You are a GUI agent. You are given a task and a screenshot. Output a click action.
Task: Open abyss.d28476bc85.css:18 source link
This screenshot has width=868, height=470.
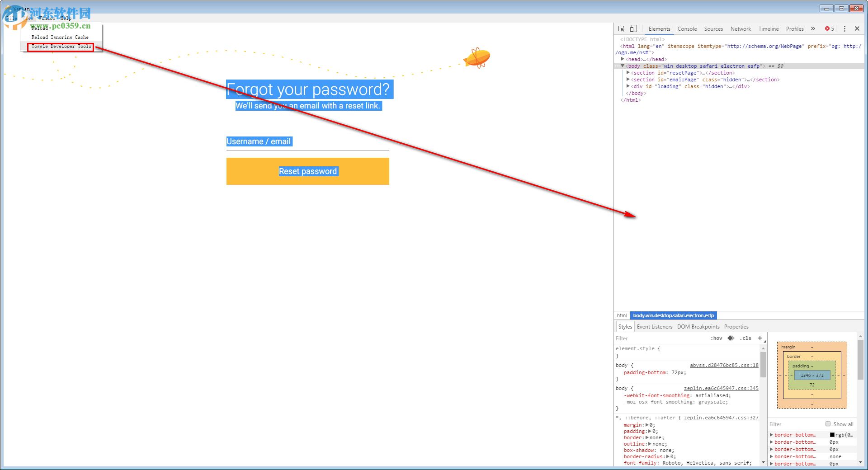pos(724,365)
